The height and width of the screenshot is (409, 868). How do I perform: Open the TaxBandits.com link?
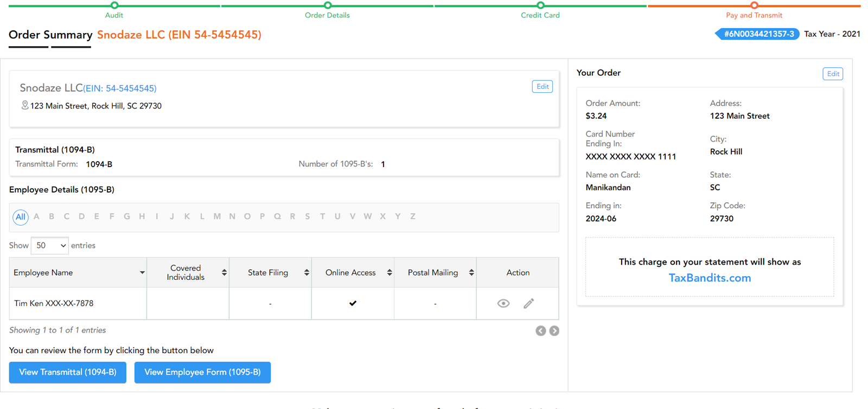click(710, 278)
